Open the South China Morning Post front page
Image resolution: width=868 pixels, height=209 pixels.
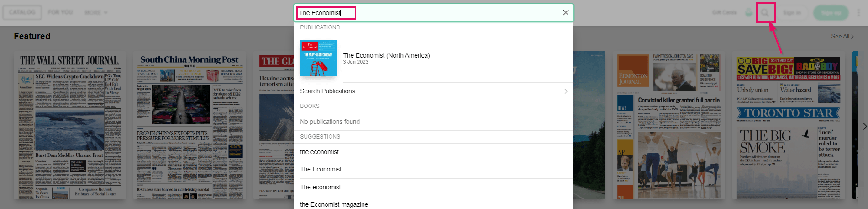tap(189, 126)
